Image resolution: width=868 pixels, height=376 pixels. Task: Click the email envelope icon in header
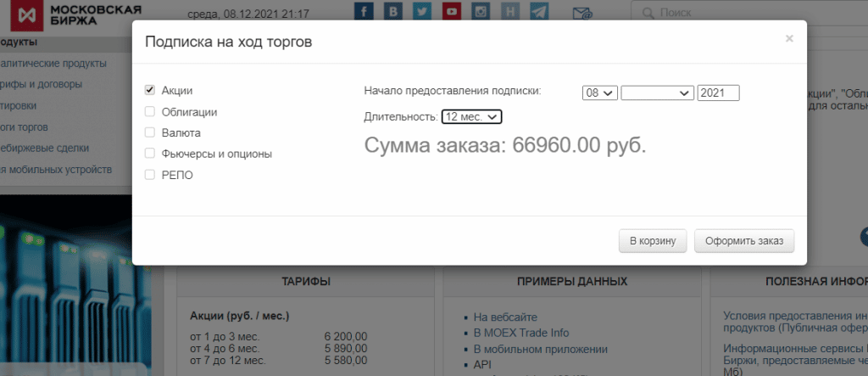coord(581,14)
